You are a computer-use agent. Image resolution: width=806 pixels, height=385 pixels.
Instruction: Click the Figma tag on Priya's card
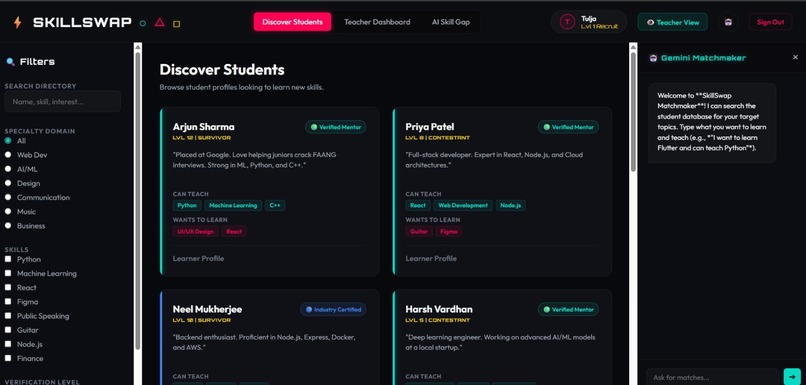(449, 231)
